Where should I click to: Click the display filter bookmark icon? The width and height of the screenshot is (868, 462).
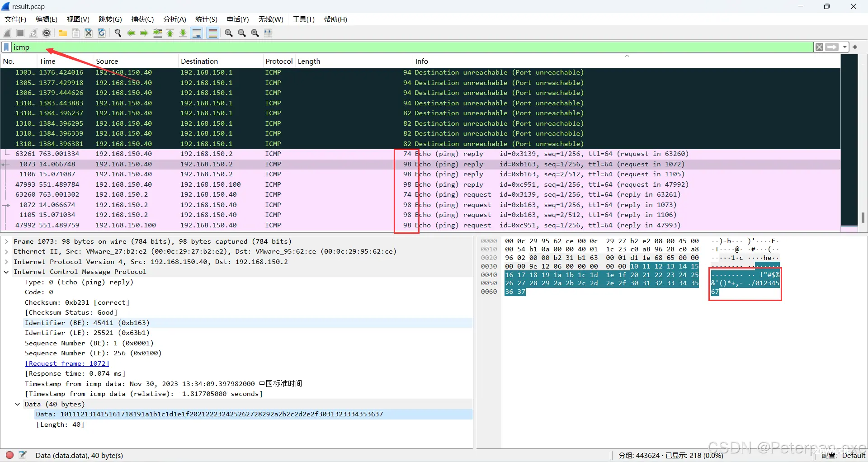pos(6,47)
